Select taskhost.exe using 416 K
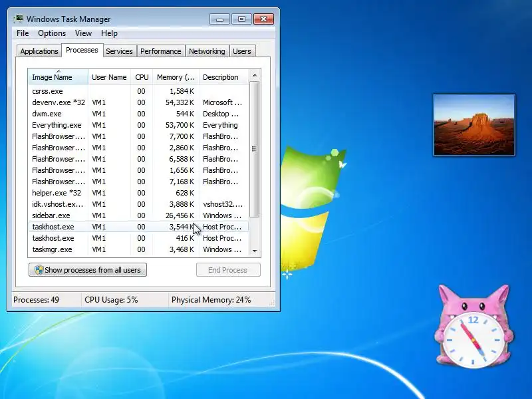 [139, 238]
